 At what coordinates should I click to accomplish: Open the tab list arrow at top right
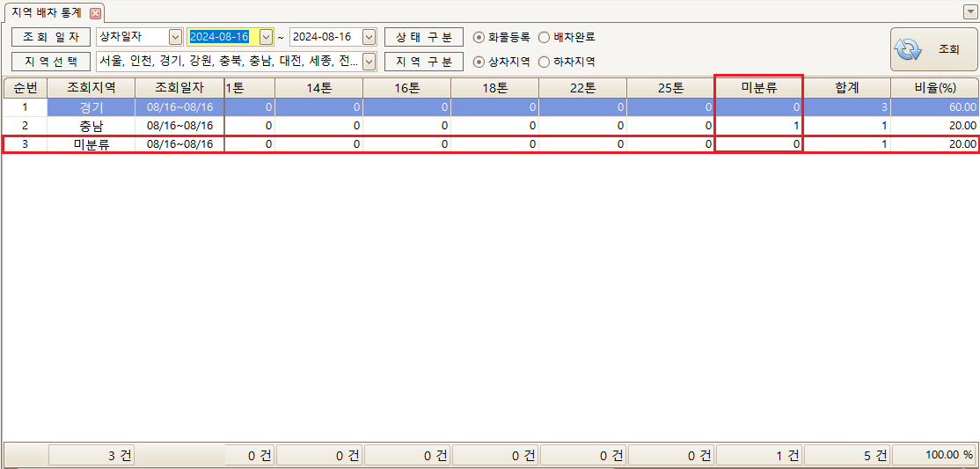click(969, 13)
